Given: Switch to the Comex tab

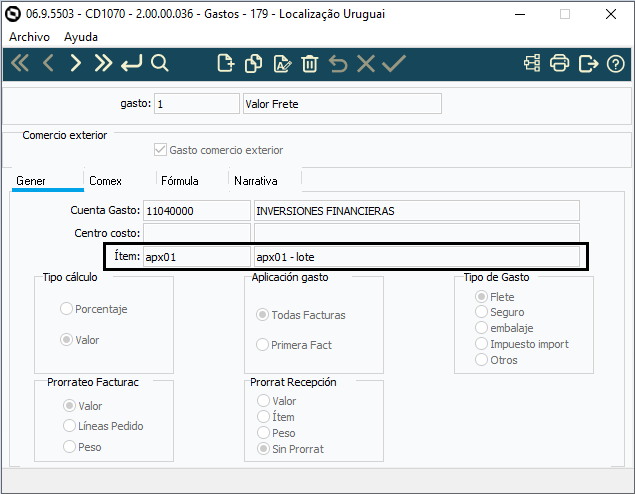Looking at the screenshot, I should pyautogui.click(x=105, y=181).
